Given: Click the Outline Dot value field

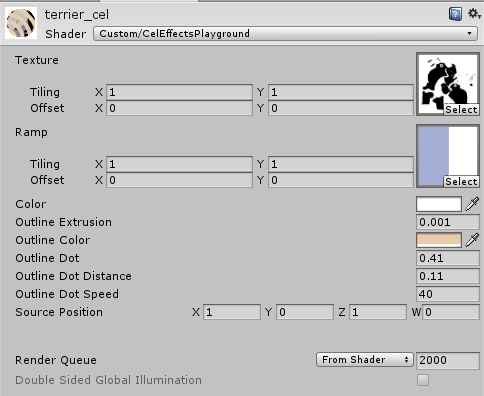Looking at the screenshot, I should 448,258.
